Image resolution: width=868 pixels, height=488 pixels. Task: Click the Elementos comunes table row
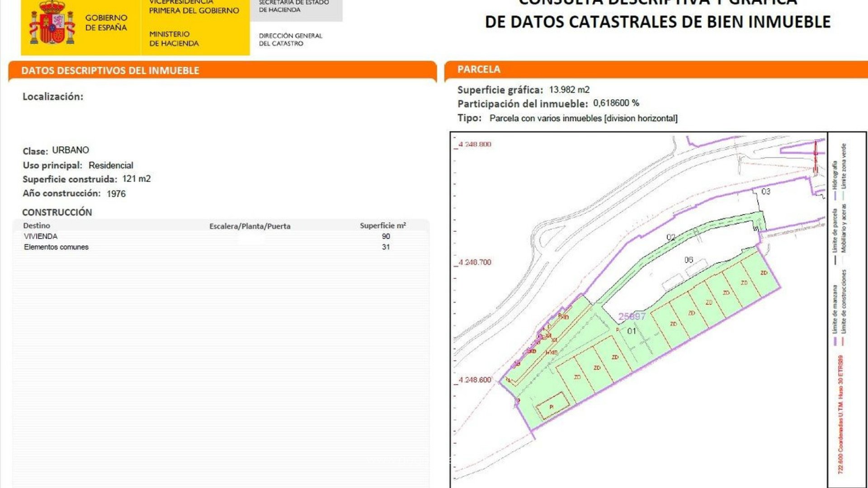[x=56, y=247]
